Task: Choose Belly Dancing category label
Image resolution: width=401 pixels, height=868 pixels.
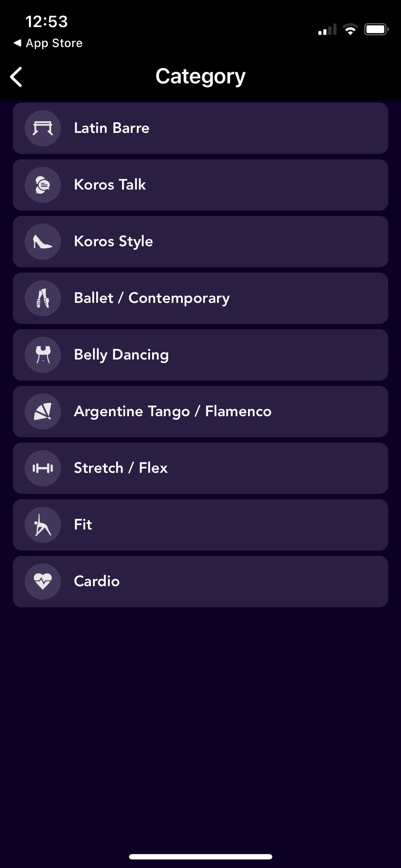Action: click(x=121, y=355)
